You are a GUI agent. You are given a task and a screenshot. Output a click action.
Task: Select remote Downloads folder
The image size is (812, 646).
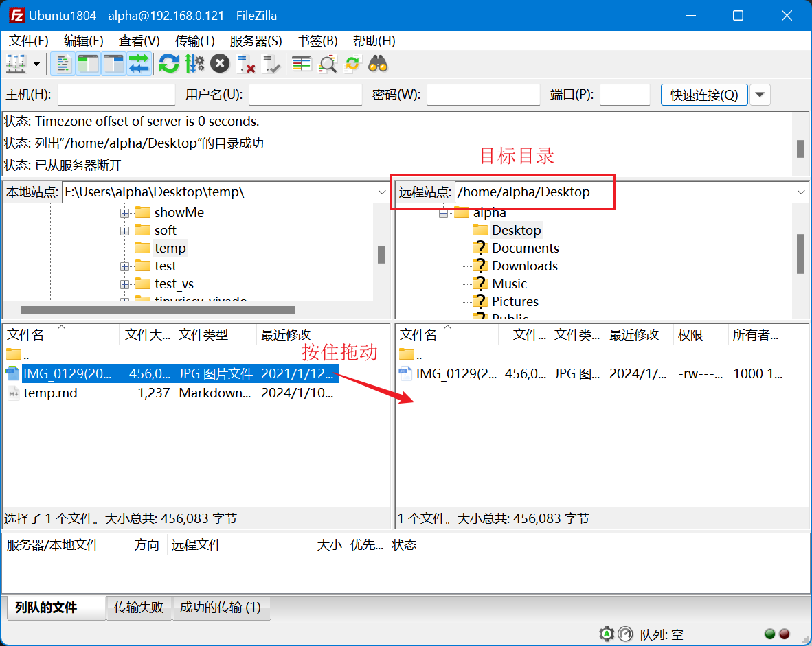[x=525, y=266]
